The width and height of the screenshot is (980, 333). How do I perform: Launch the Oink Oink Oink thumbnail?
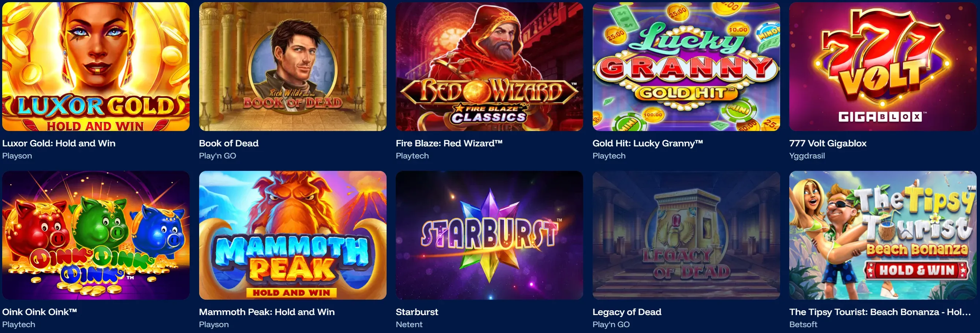pyautogui.click(x=96, y=235)
